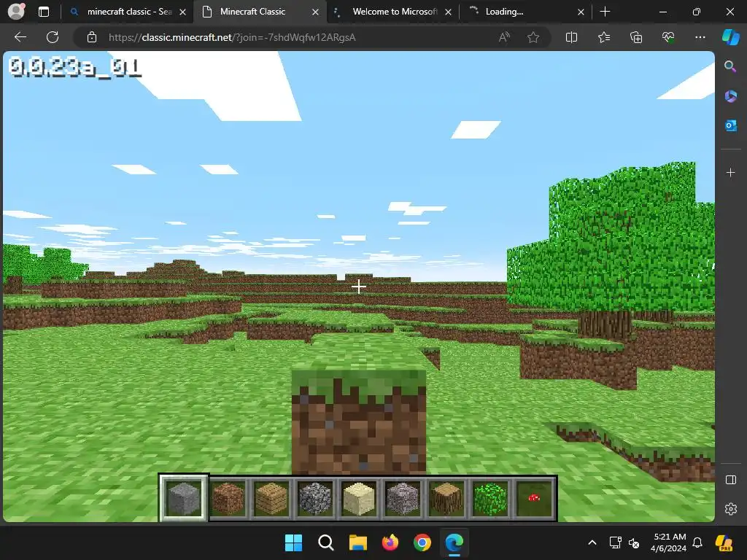The width and height of the screenshot is (747, 560).
Task: Open the Favorites list
Action: [603, 37]
